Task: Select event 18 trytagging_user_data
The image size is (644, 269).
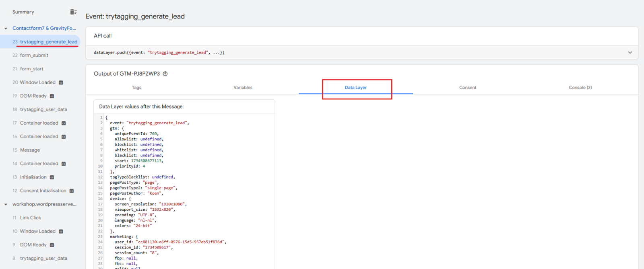Action: 43,110
